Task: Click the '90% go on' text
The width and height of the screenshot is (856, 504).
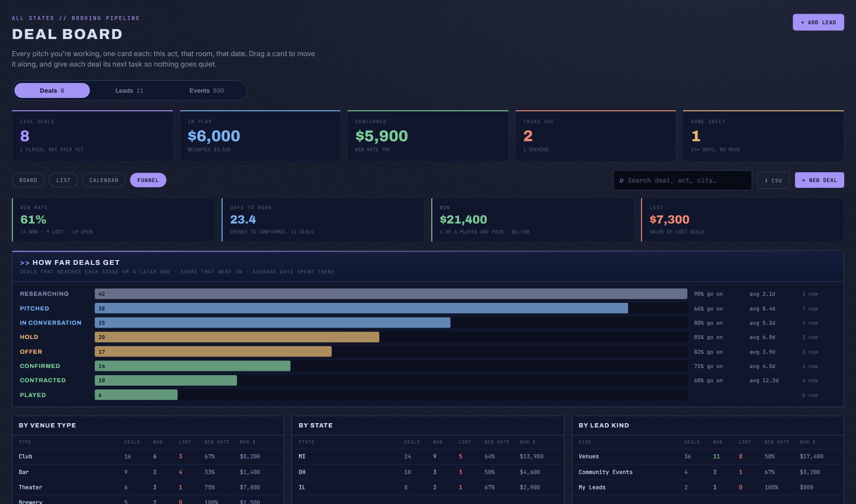Action: [708, 294]
